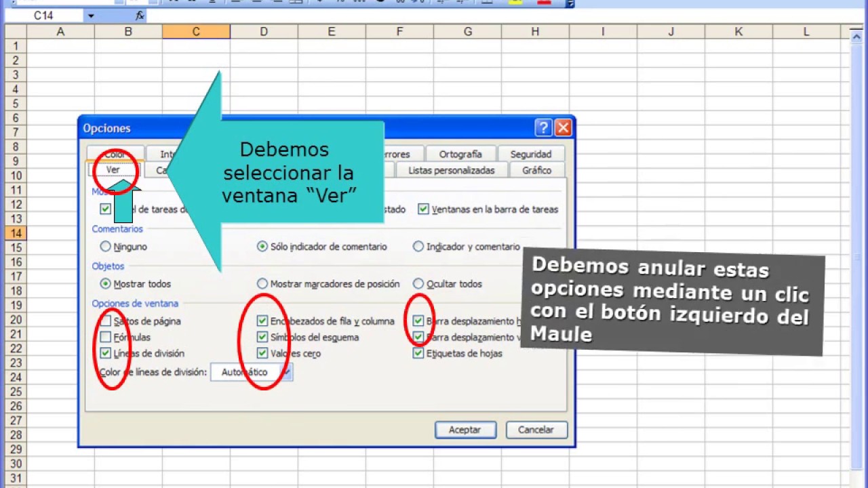The height and width of the screenshot is (488, 868).
Task: Click the Select All corner of the worksheet
Action: [16, 32]
